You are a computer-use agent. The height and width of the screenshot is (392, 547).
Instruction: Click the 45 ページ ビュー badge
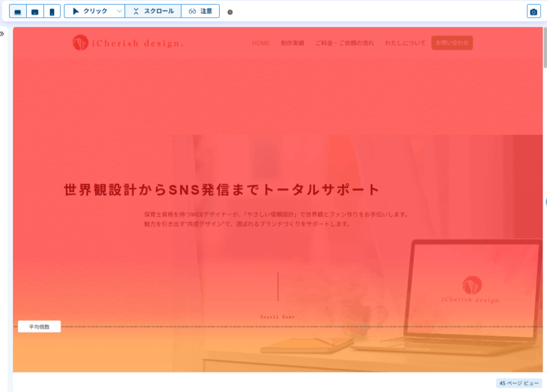519,383
